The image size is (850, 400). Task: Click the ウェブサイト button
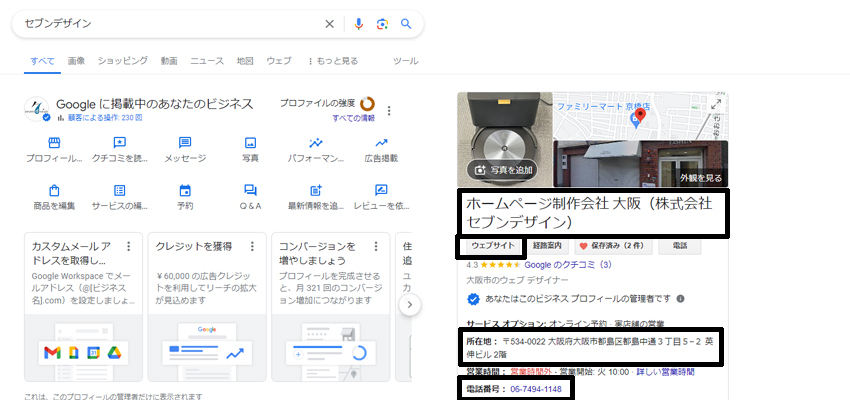click(493, 246)
